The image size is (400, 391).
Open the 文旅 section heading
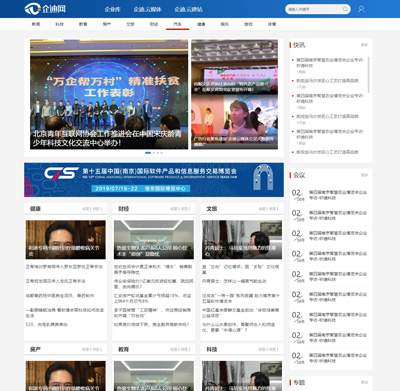pyautogui.click(x=212, y=209)
